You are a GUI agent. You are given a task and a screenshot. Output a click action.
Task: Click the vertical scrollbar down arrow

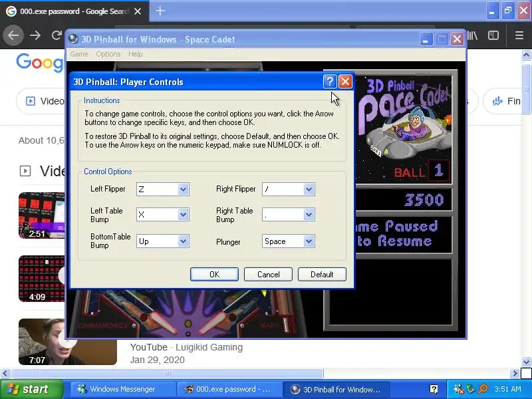[x=526, y=362]
